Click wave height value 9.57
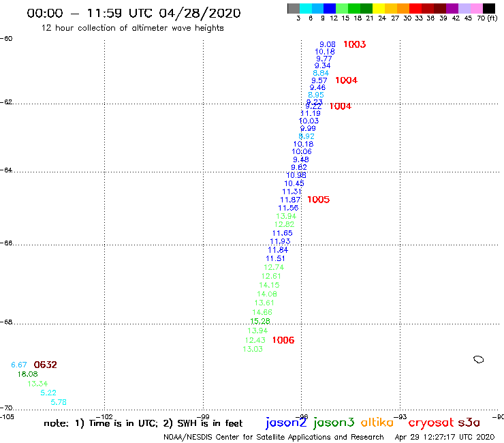This screenshot has width=504, height=443. pyautogui.click(x=319, y=80)
